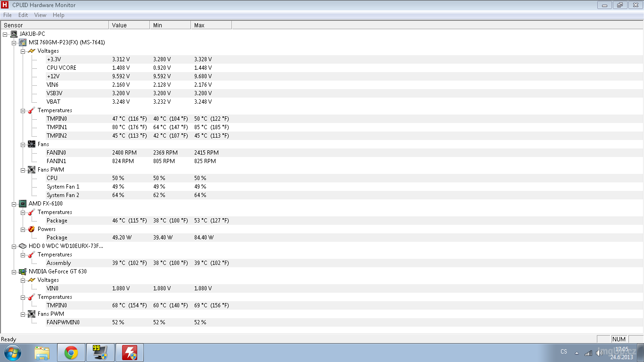Click the AMD FX-6100 processor chip icon
Screen dimensions: 644x362
click(23, 204)
